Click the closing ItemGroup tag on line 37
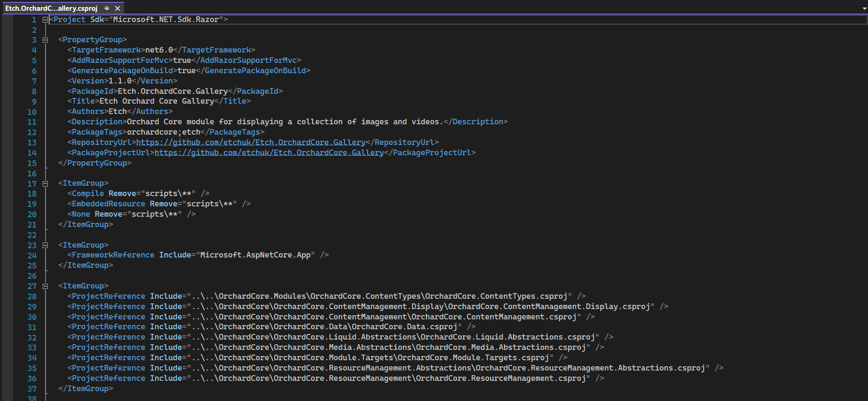Screen dimensions: 868x401 coord(86,389)
